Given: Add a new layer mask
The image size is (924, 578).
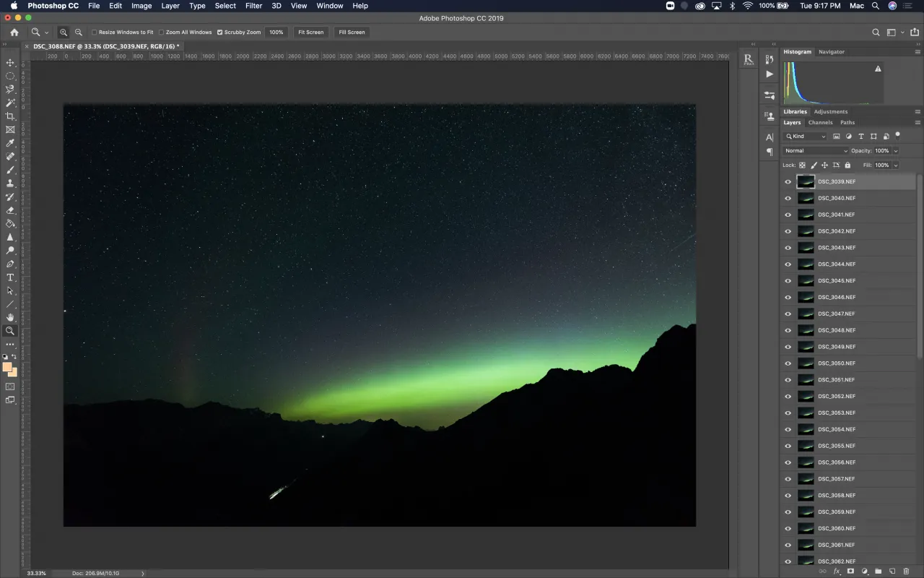Looking at the screenshot, I should tap(851, 571).
